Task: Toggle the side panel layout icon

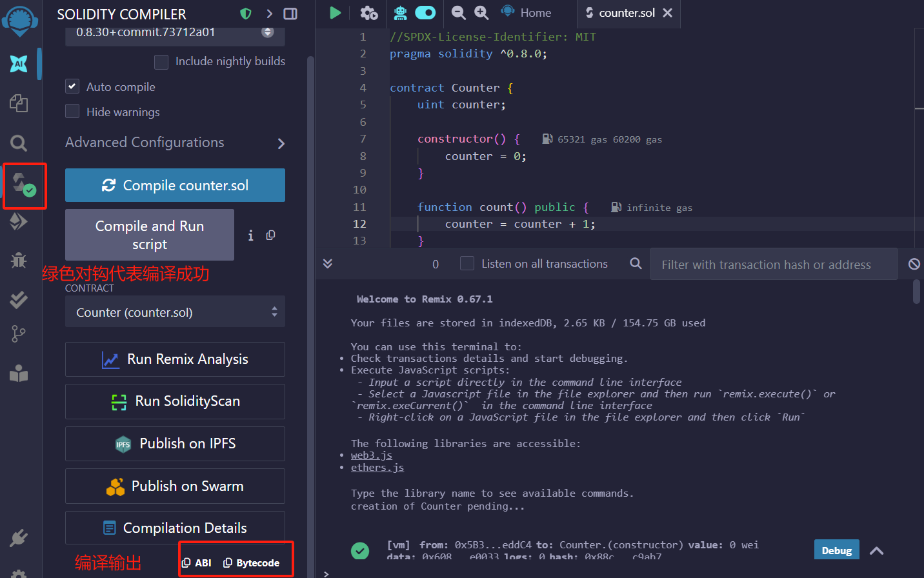Action: coord(290,14)
